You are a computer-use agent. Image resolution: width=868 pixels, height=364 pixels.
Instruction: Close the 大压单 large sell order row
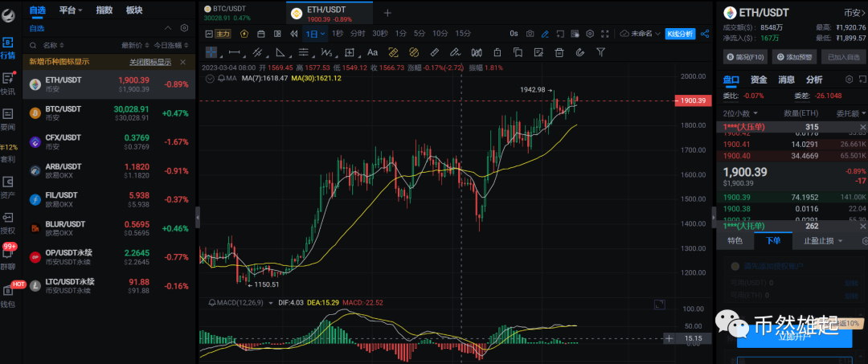click(x=862, y=127)
